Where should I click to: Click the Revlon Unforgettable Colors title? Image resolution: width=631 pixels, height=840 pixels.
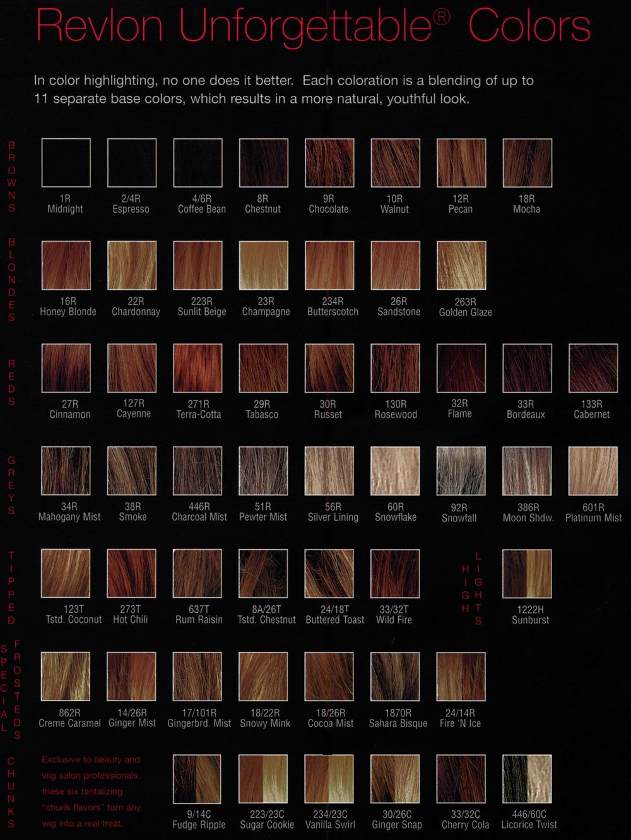point(314,30)
